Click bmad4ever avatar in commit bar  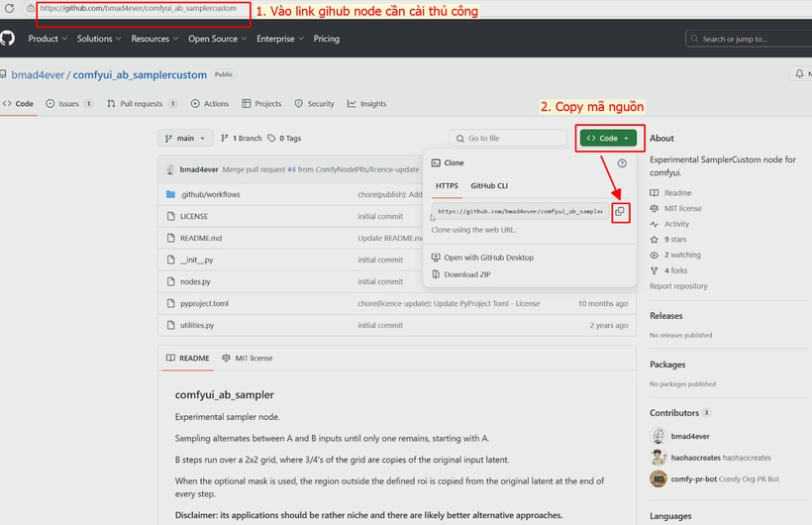tap(170, 169)
